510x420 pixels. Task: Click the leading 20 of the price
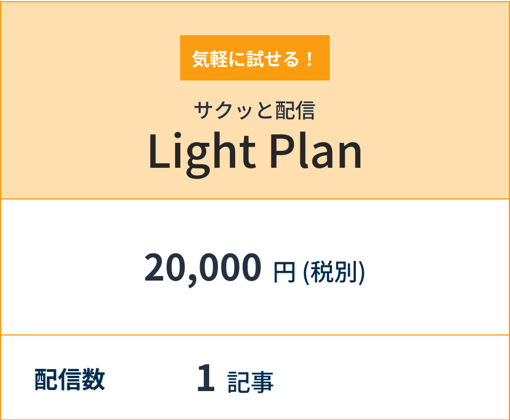[x=163, y=268]
